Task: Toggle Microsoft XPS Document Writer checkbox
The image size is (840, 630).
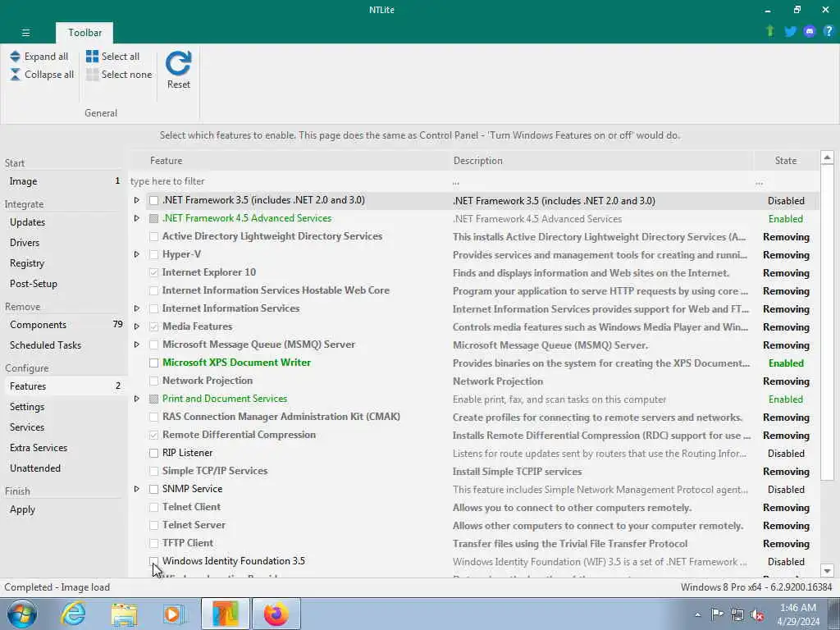Action: [x=153, y=363]
